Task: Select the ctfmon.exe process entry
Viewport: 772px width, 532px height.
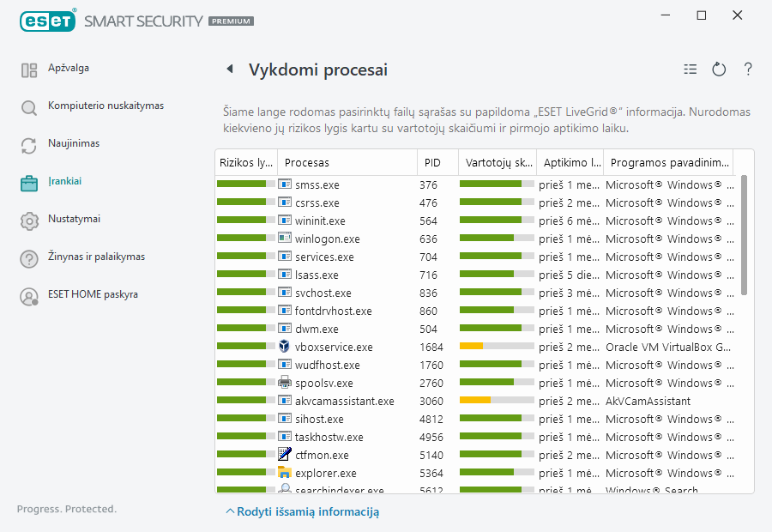Action: pyautogui.click(x=322, y=456)
